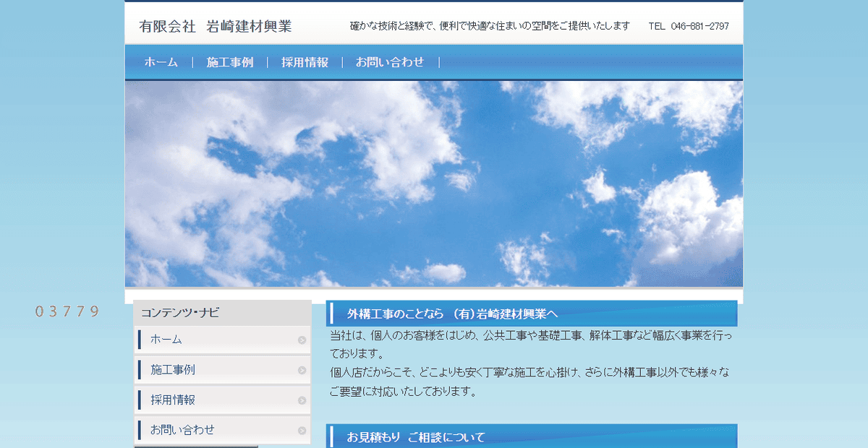Click the visitor counter showing 03779
868x448 pixels.
tap(67, 311)
